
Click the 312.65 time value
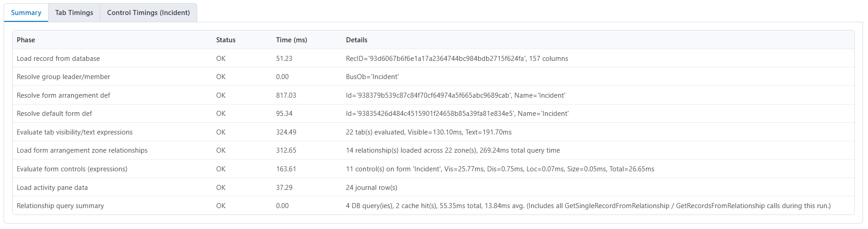click(x=286, y=150)
